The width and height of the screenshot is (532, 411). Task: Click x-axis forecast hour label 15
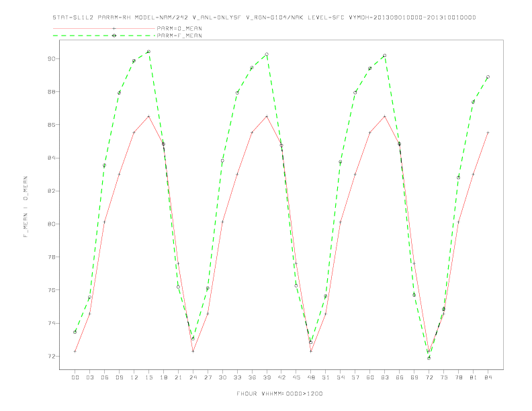pos(148,377)
